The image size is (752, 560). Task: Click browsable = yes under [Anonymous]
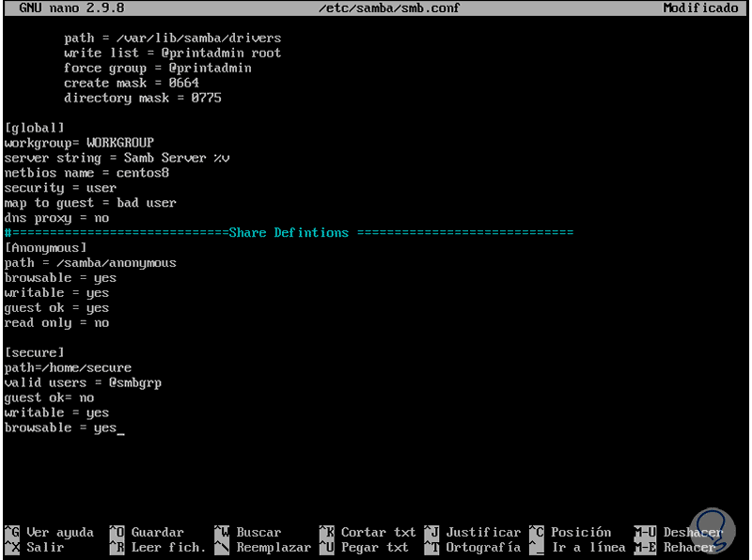point(60,278)
